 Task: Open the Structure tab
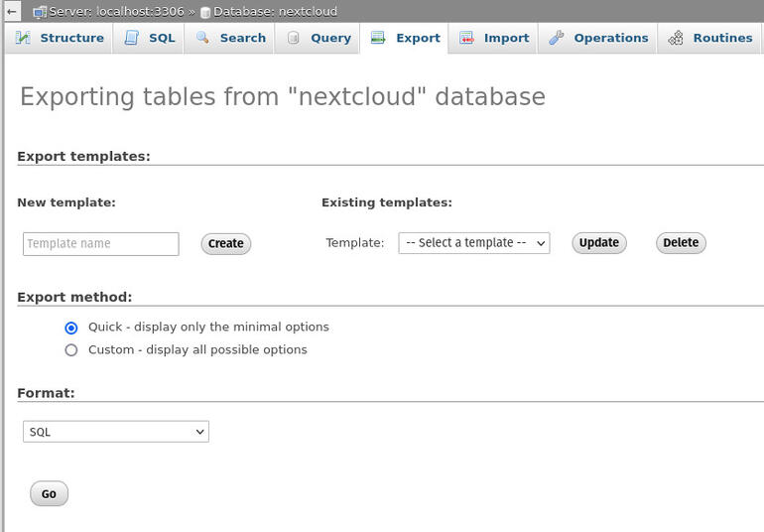(x=60, y=38)
